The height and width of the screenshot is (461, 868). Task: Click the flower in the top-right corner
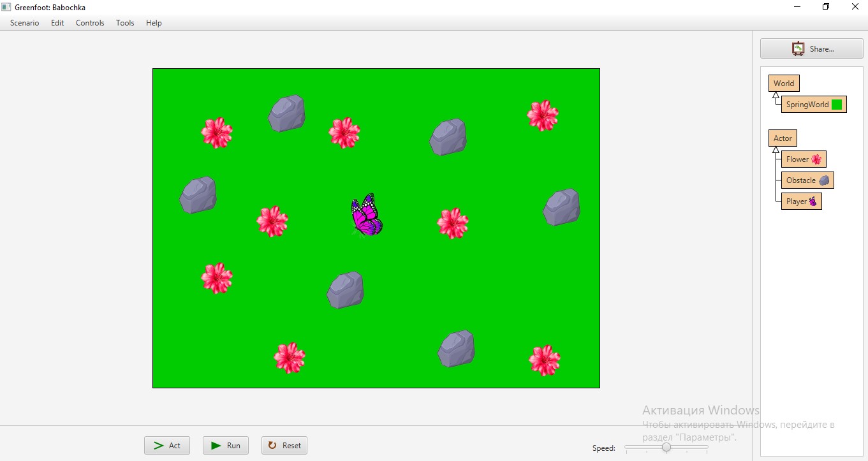pyautogui.click(x=543, y=116)
